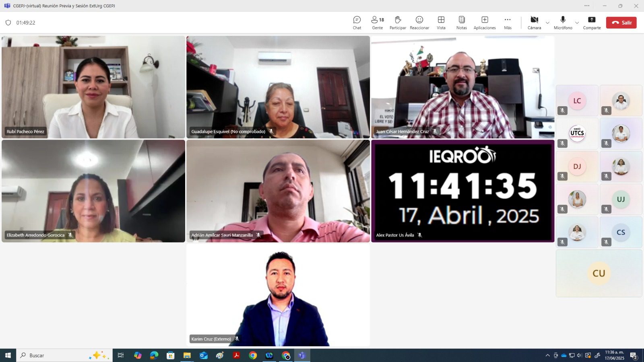644x362 pixels.
Task: Open the Más options menu
Action: (x=508, y=23)
